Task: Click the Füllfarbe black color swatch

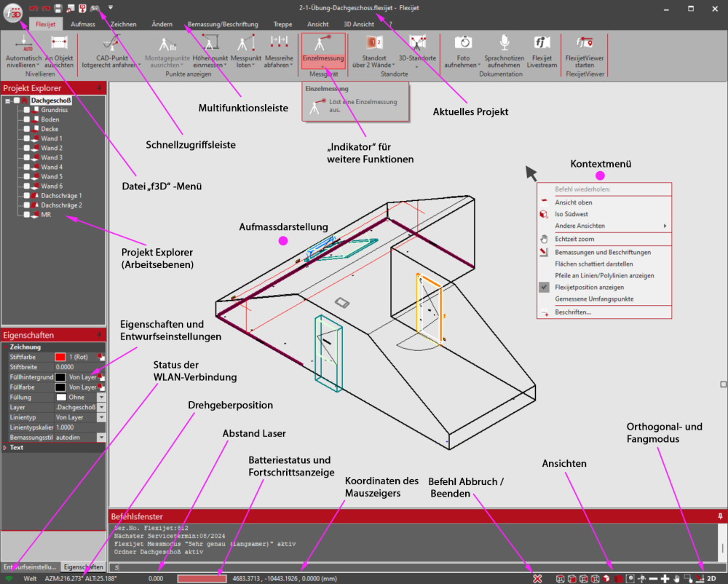Action: (60, 387)
